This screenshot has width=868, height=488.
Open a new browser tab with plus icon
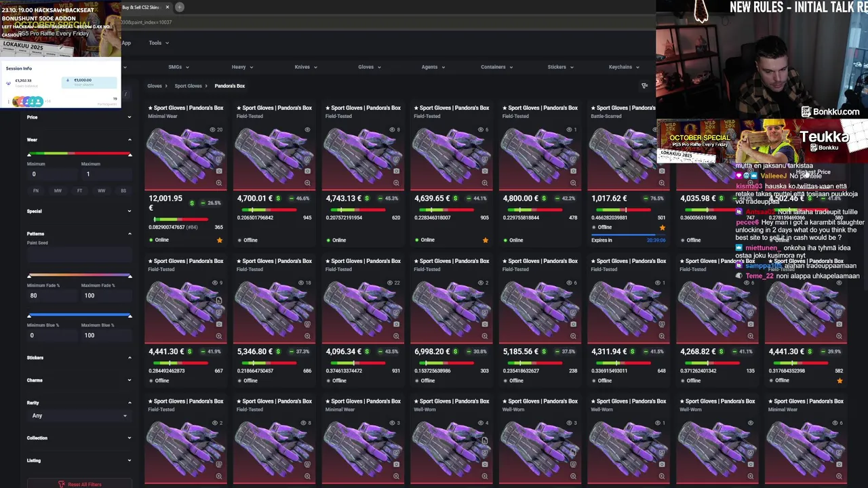[180, 7]
